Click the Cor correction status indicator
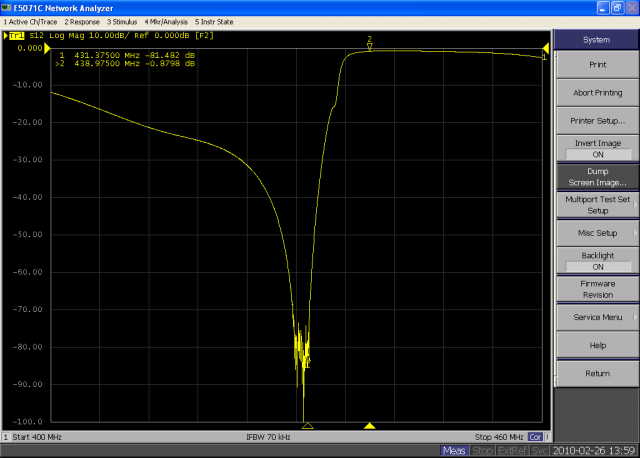This screenshot has height=458, width=640. (x=536, y=437)
